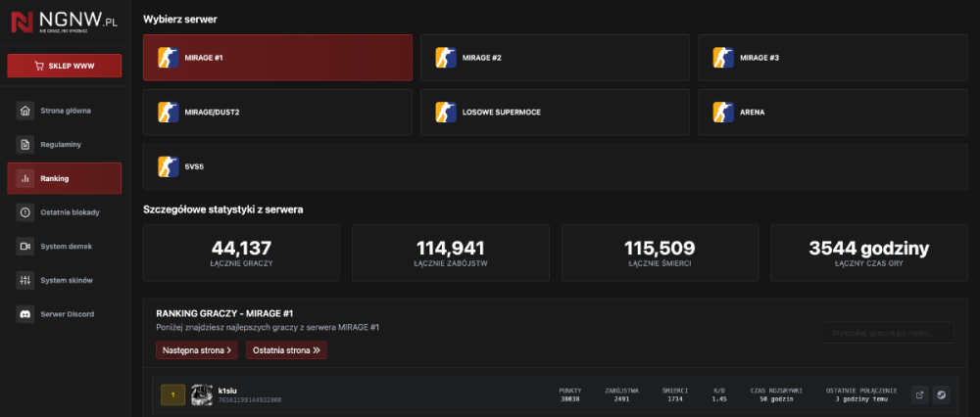Select the LOSOWE SUPERMOCE server card

pyautogui.click(x=555, y=113)
